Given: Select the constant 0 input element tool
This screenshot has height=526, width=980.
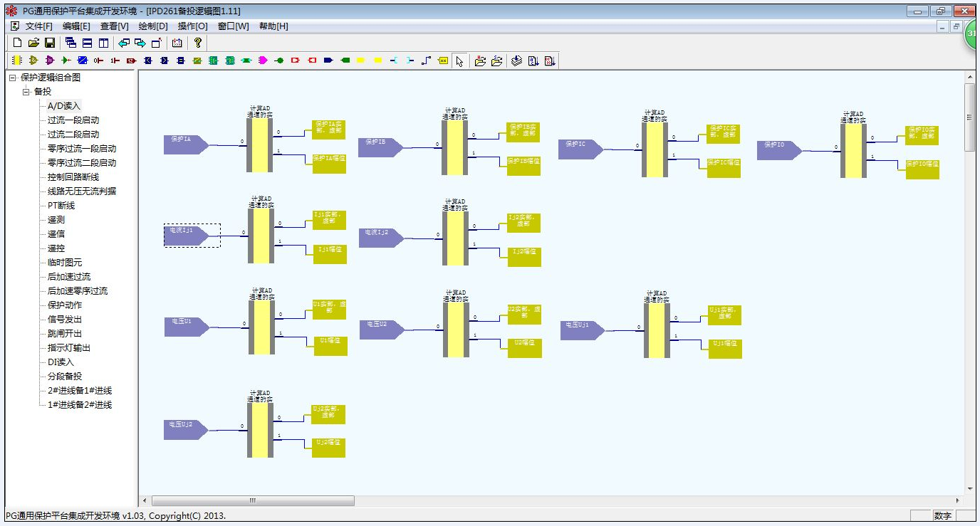Looking at the screenshot, I should pos(99,61).
